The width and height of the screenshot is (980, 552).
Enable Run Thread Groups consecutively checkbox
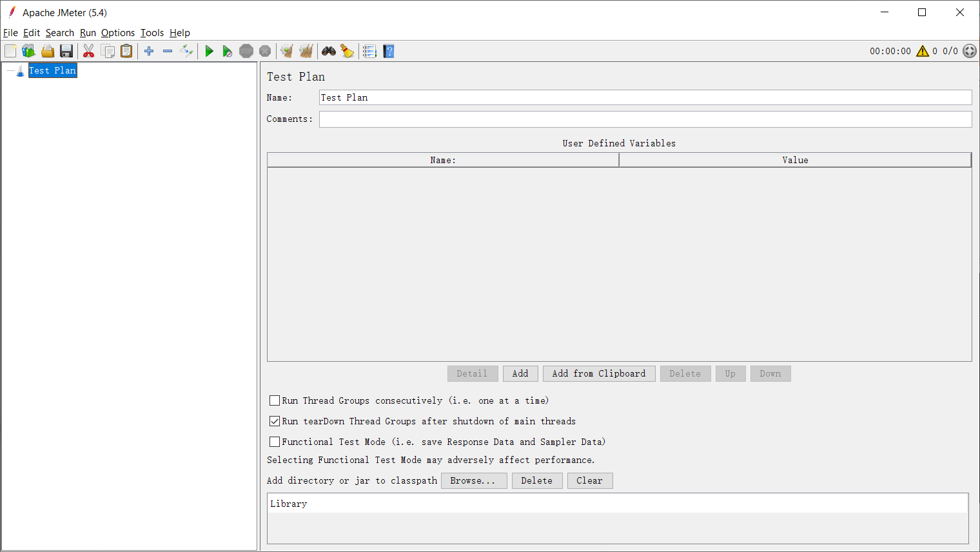(275, 400)
